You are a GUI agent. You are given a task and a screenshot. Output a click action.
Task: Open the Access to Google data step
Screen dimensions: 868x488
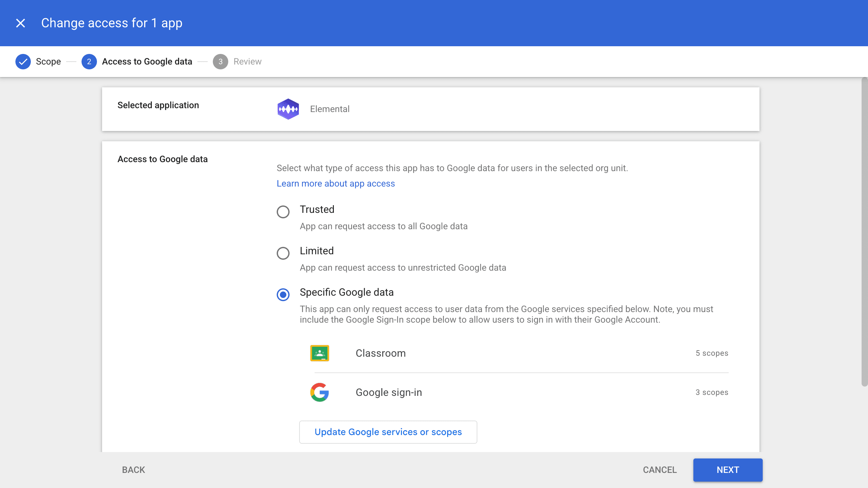pyautogui.click(x=147, y=62)
